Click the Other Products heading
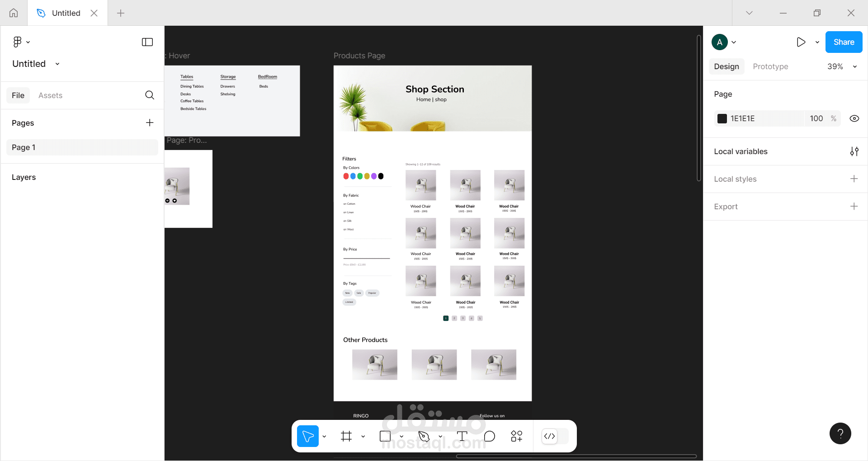Screen dimensions: 868x461 (365, 340)
